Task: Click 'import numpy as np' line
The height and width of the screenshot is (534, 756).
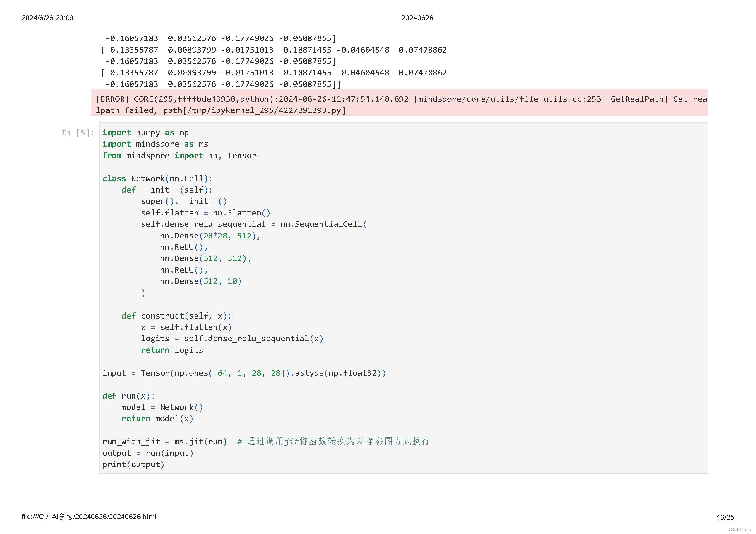Action: (145, 132)
